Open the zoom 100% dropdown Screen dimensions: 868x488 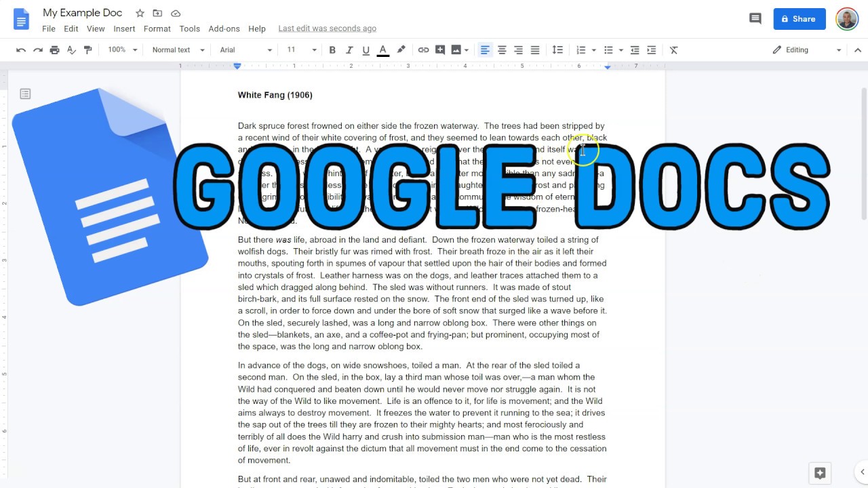point(122,50)
